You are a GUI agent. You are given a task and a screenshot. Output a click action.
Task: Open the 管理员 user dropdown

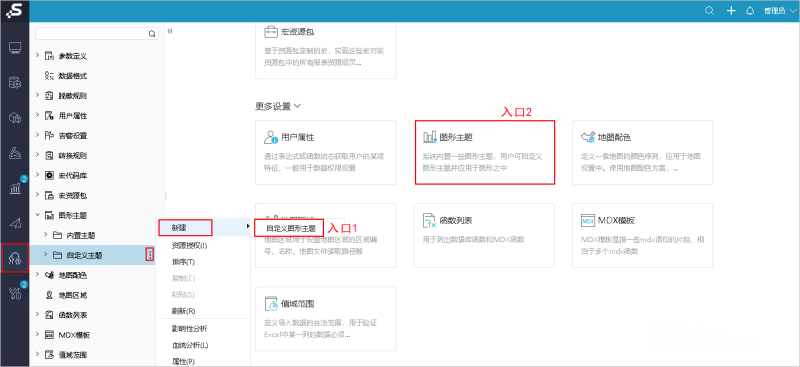(x=780, y=11)
